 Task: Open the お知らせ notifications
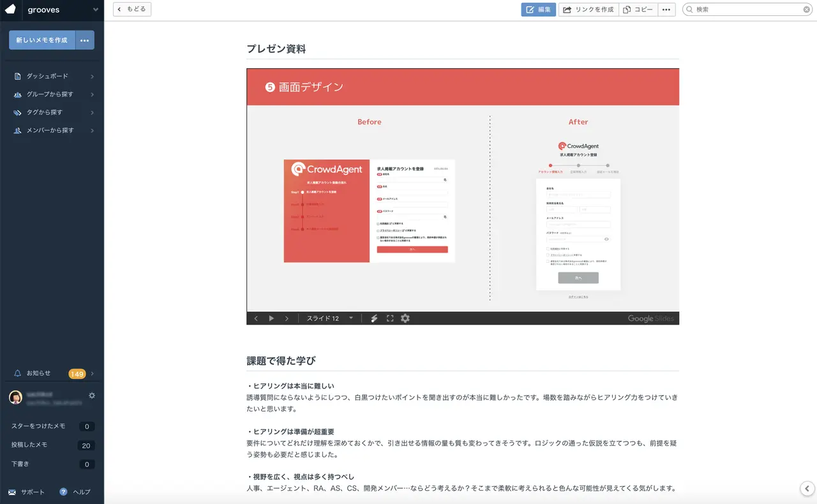pos(38,373)
